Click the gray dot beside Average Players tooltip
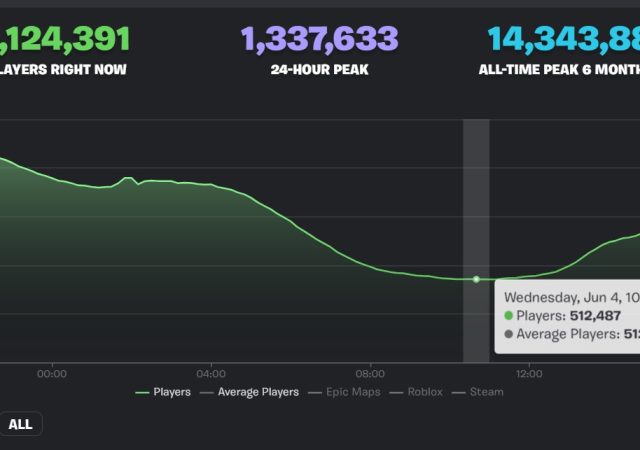The height and width of the screenshot is (450, 640). point(509,335)
